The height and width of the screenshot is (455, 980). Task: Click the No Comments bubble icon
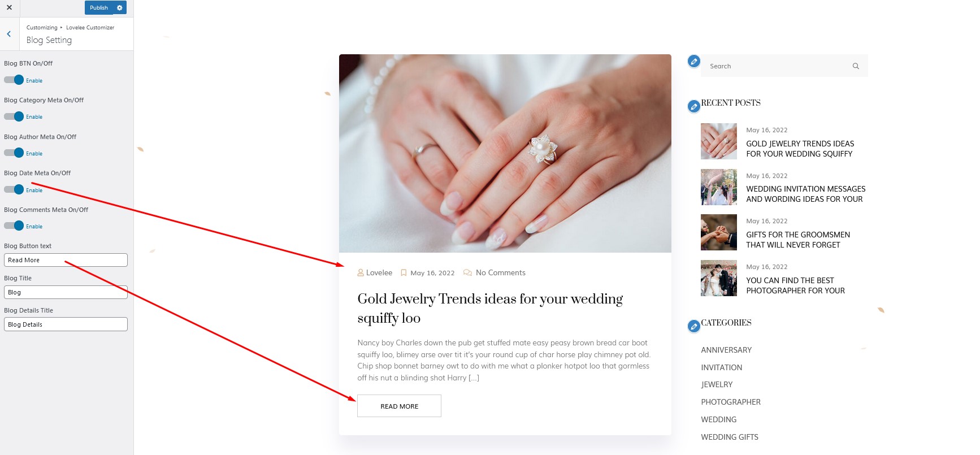coord(467,272)
